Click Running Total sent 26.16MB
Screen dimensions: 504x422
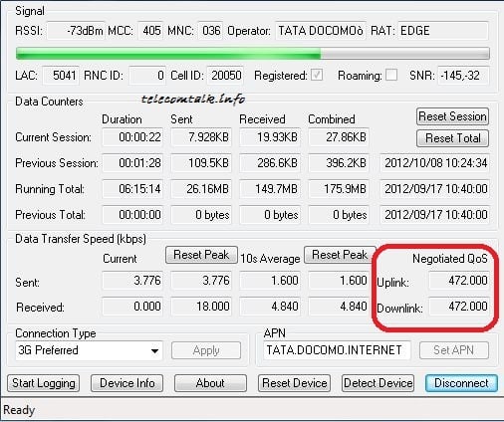coord(201,189)
